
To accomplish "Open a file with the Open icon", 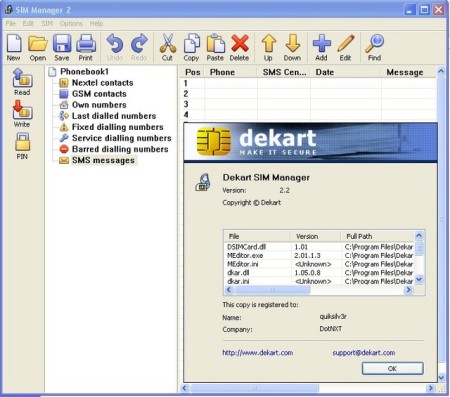I will click(x=38, y=47).
